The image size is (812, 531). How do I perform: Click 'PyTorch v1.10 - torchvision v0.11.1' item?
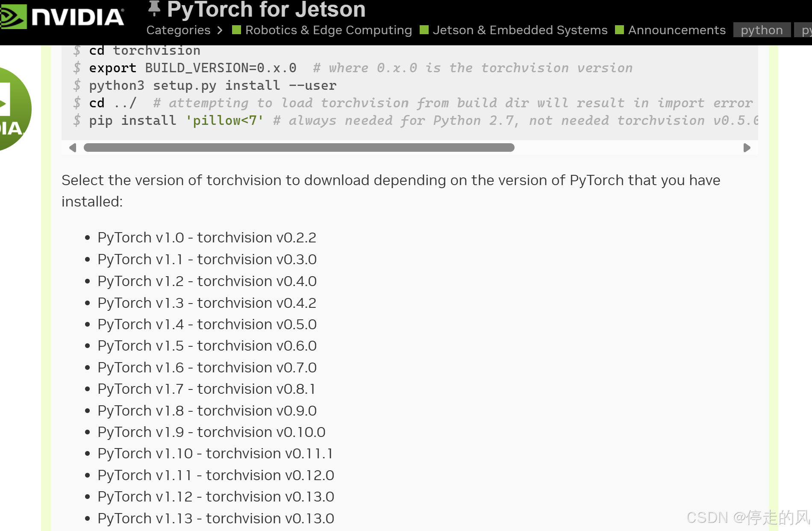(x=215, y=453)
